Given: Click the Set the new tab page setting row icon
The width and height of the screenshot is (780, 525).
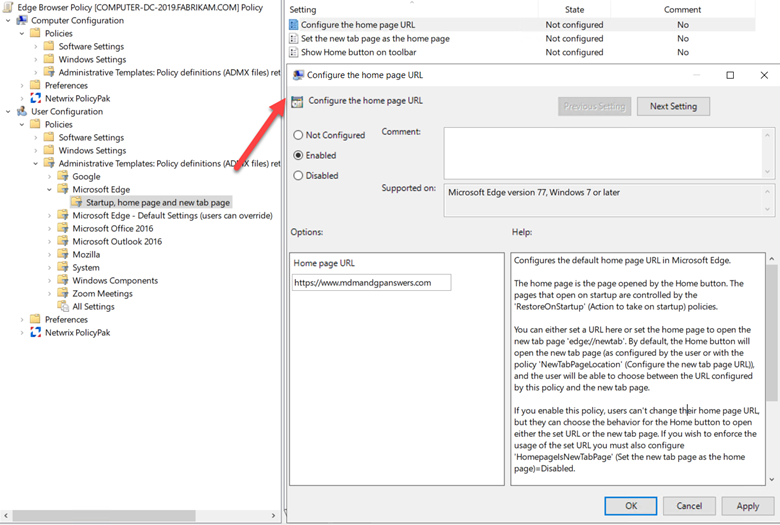Looking at the screenshot, I should pos(294,38).
